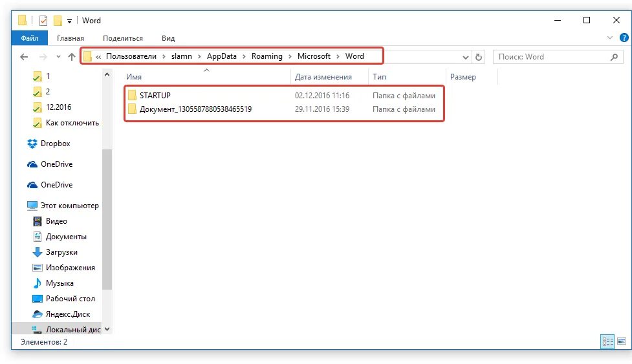
Task: Open Help via the blue question icon
Action: coord(624,38)
